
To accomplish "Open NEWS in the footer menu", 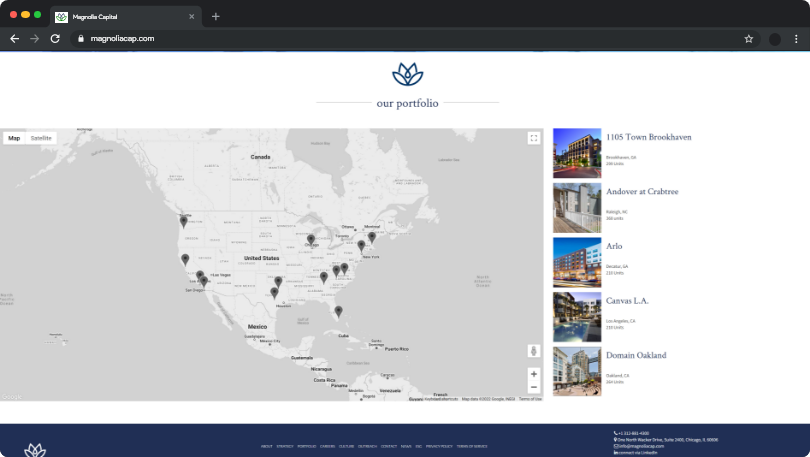I will click(x=406, y=446).
